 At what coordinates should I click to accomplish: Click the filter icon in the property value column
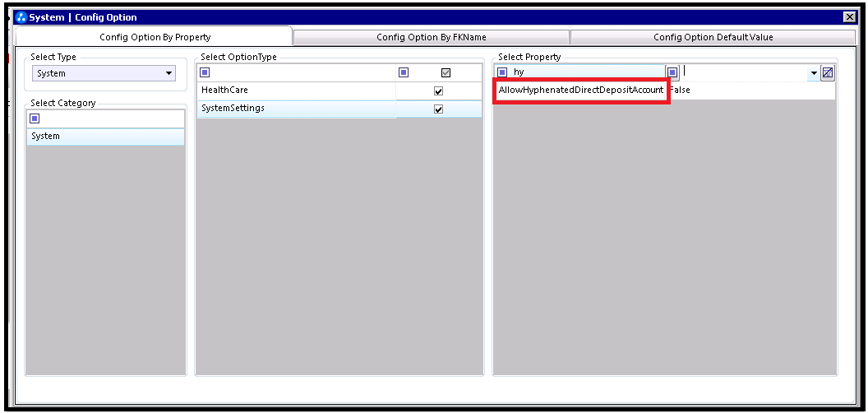(x=672, y=72)
